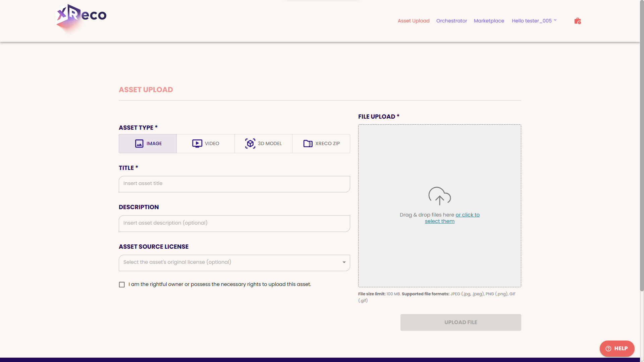The width and height of the screenshot is (644, 362).
Task: Click the question mark help icon
Action: pos(608,349)
